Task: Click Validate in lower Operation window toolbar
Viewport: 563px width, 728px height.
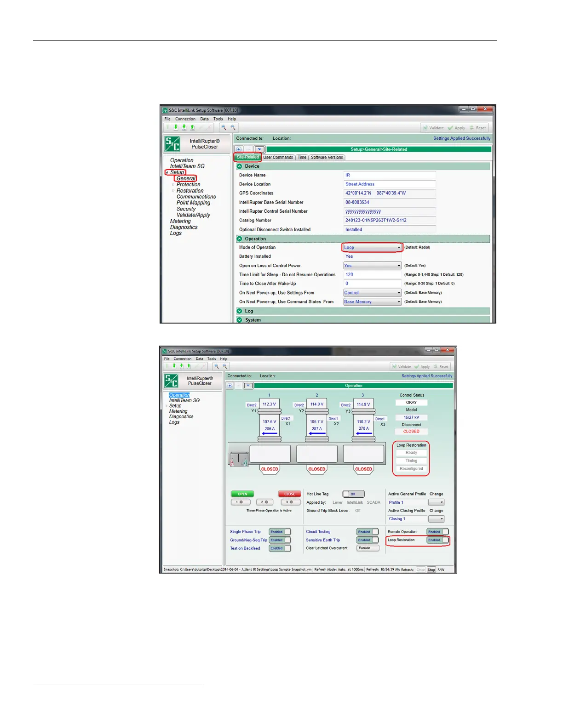Action: coord(401,366)
